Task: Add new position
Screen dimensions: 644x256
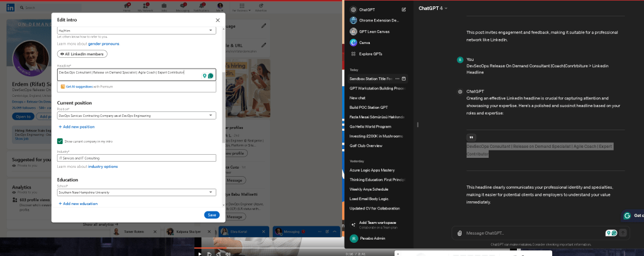Action: tap(76, 127)
